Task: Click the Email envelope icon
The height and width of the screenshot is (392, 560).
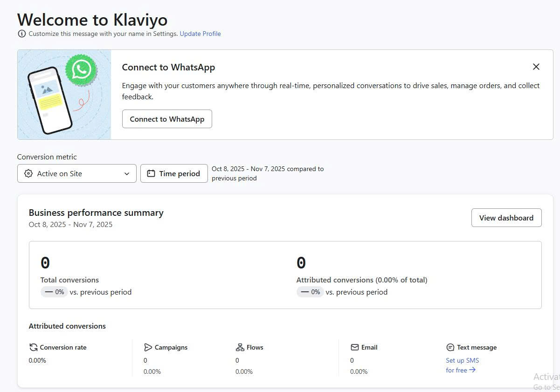Action: point(355,347)
